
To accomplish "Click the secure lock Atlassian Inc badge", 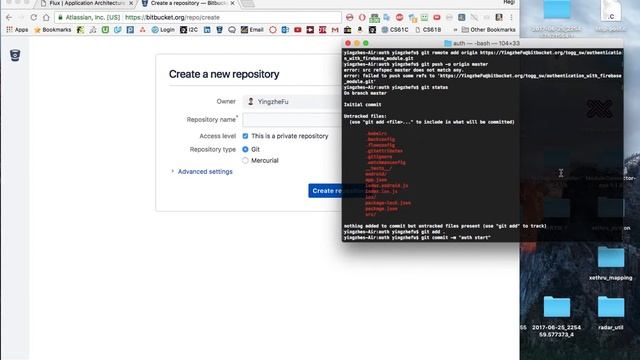I will (89, 18).
